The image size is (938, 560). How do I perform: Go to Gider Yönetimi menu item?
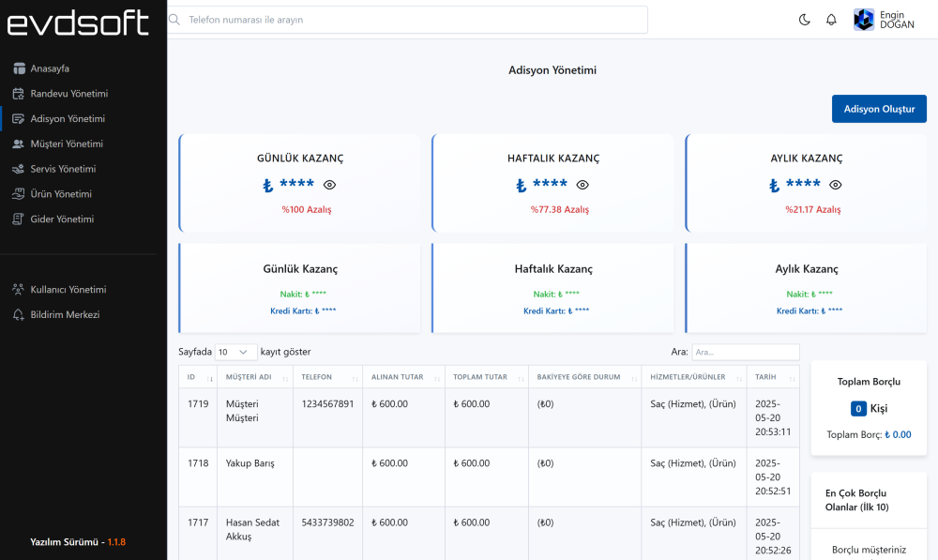tap(62, 219)
